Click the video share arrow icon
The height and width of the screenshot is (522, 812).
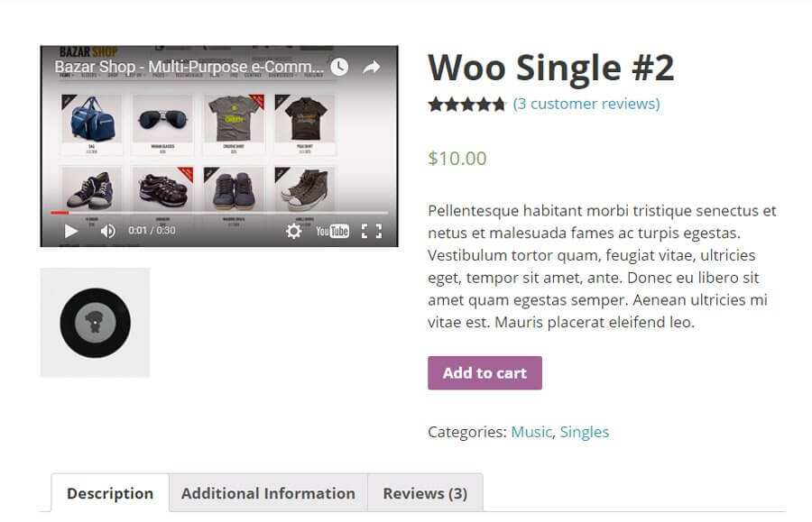click(372, 67)
